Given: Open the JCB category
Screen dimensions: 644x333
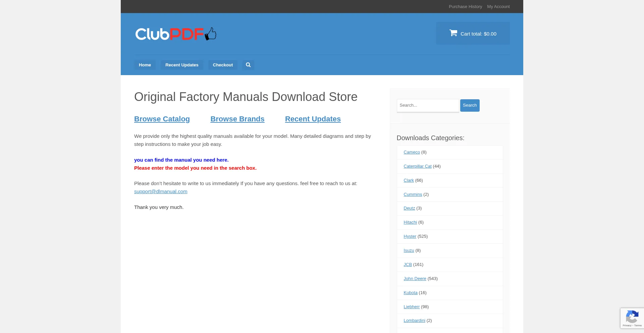Looking at the screenshot, I should 408,265.
